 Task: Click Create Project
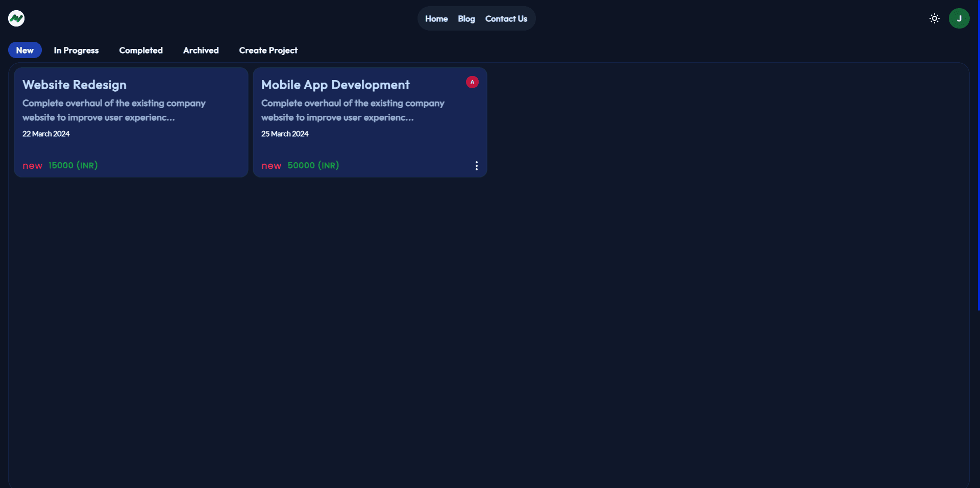tap(268, 50)
